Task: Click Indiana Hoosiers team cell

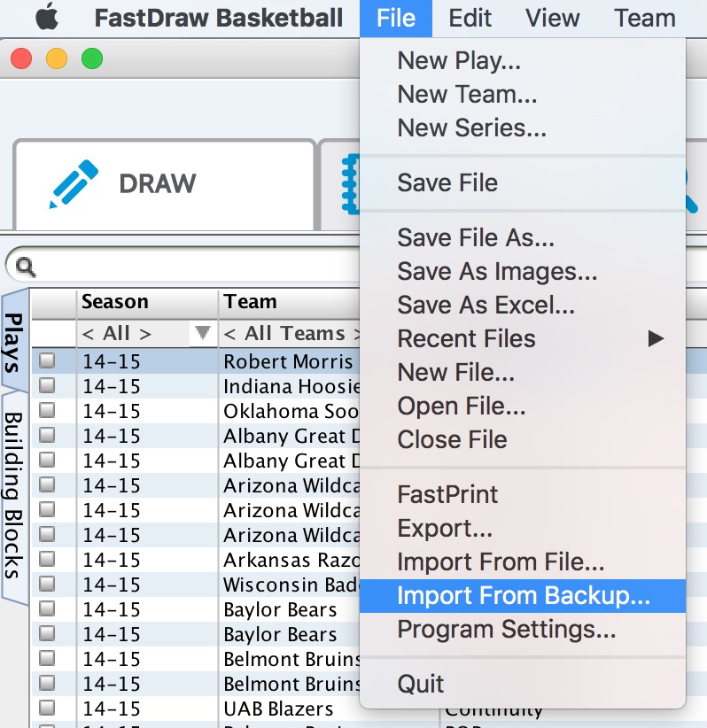Action: coord(289,386)
